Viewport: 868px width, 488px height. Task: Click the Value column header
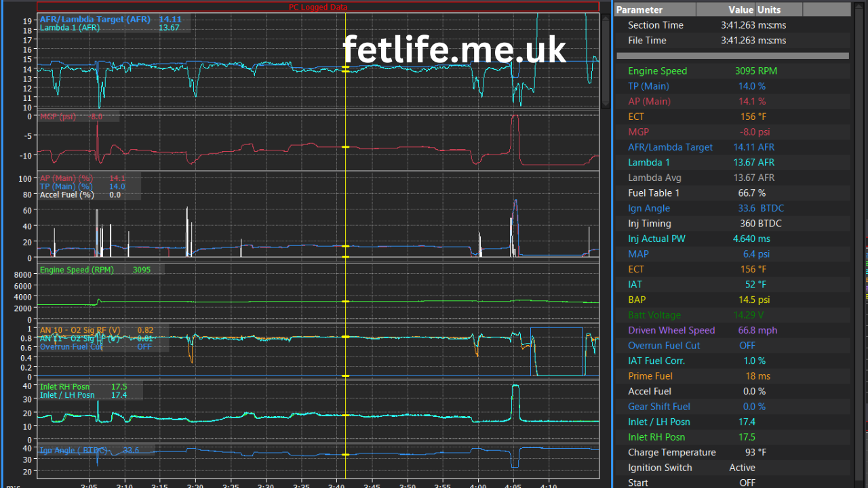coord(726,9)
